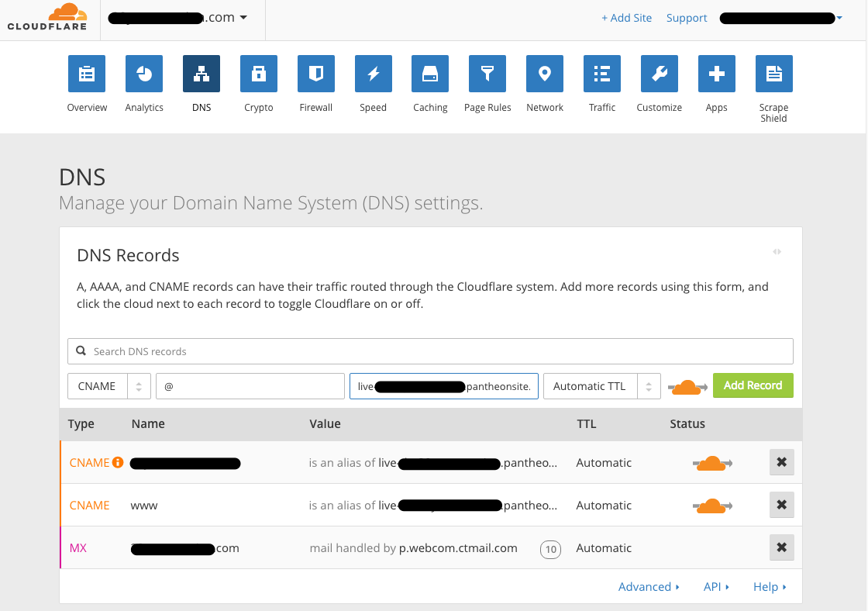Expand the Advanced options link
This screenshot has height=611, width=868.
(649, 587)
